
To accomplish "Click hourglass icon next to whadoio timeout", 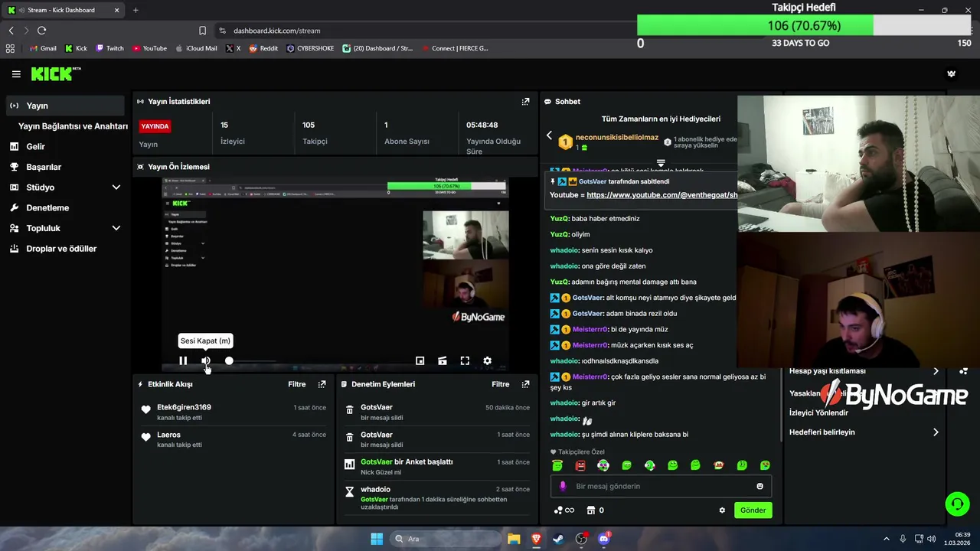I will point(350,491).
